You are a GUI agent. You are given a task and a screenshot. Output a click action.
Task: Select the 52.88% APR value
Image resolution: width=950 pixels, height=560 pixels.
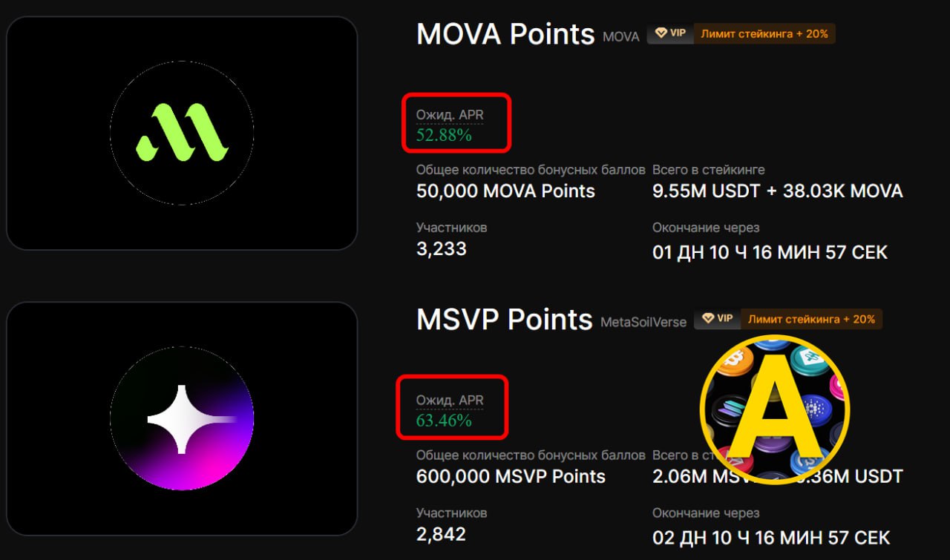pyautogui.click(x=444, y=135)
